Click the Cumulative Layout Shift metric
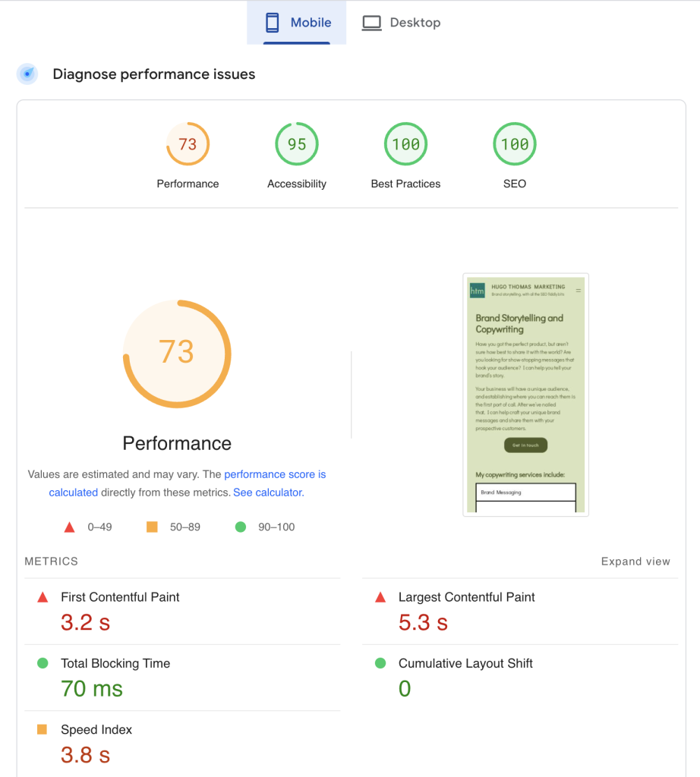700x777 pixels. [465, 663]
